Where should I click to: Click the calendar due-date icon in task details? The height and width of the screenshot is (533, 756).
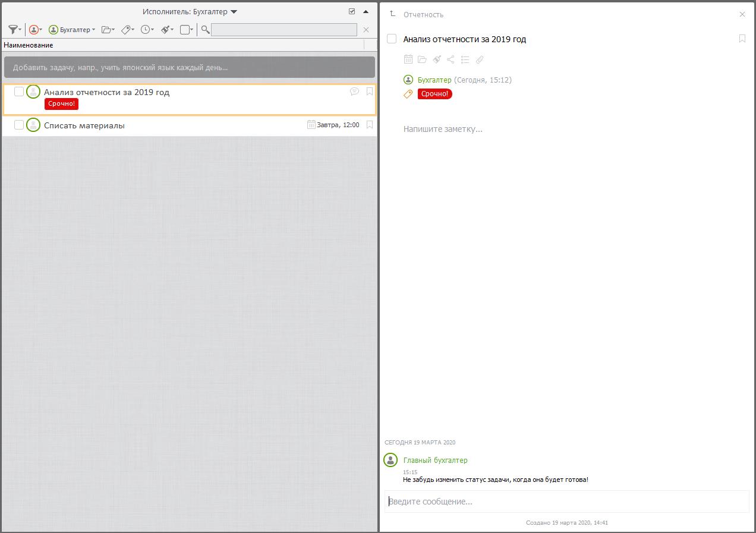click(x=408, y=59)
